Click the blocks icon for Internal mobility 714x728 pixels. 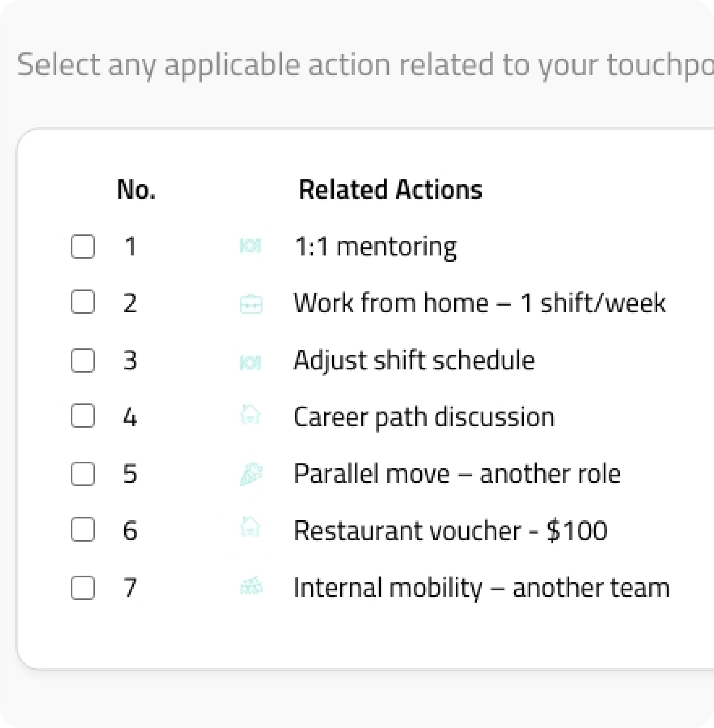point(251,586)
